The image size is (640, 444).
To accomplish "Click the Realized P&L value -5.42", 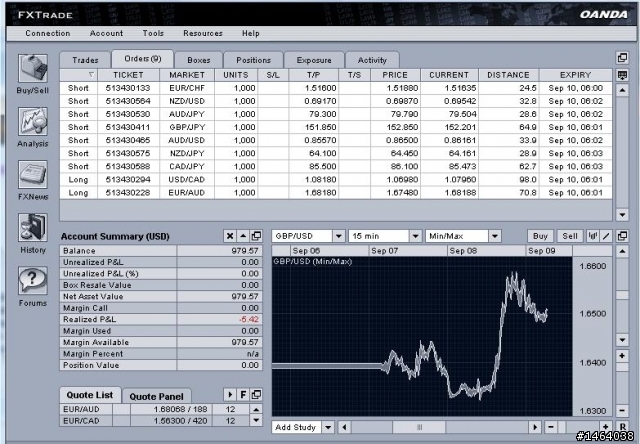I will (249, 320).
